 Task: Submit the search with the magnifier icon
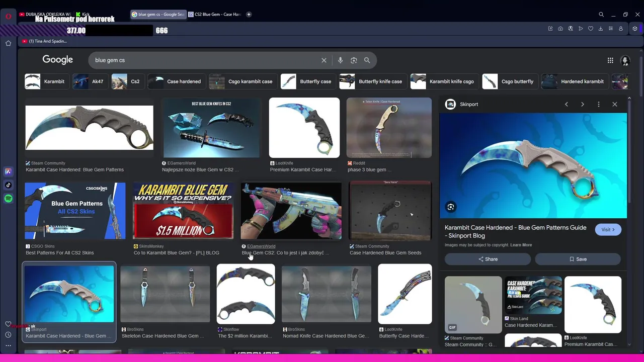click(367, 60)
